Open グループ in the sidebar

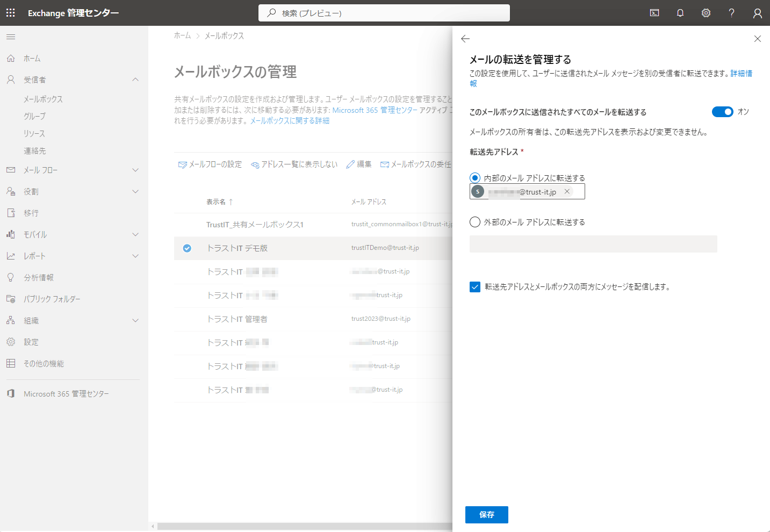pos(35,117)
